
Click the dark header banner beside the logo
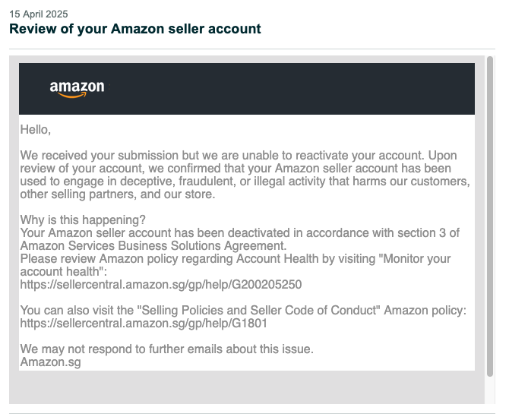coord(292,89)
